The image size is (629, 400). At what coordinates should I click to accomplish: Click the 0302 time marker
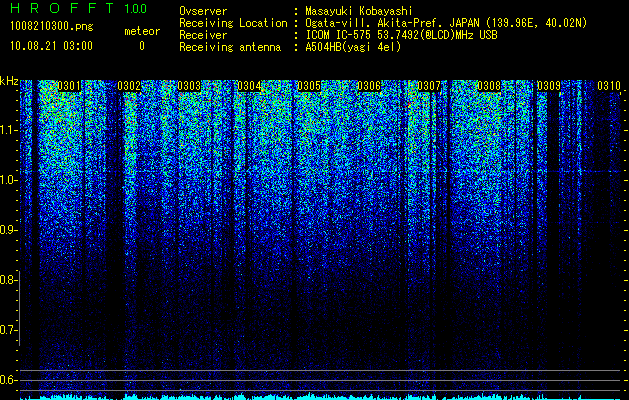pyautogui.click(x=129, y=86)
